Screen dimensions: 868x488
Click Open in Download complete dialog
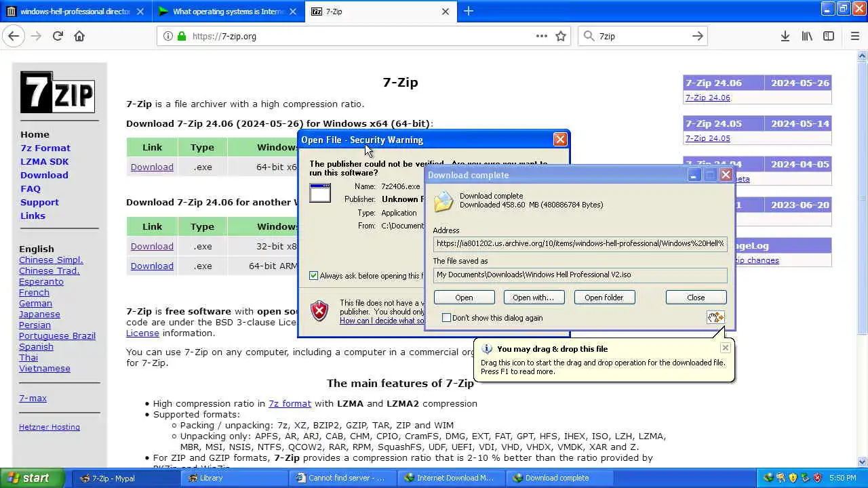pyautogui.click(x=464, y=297)
